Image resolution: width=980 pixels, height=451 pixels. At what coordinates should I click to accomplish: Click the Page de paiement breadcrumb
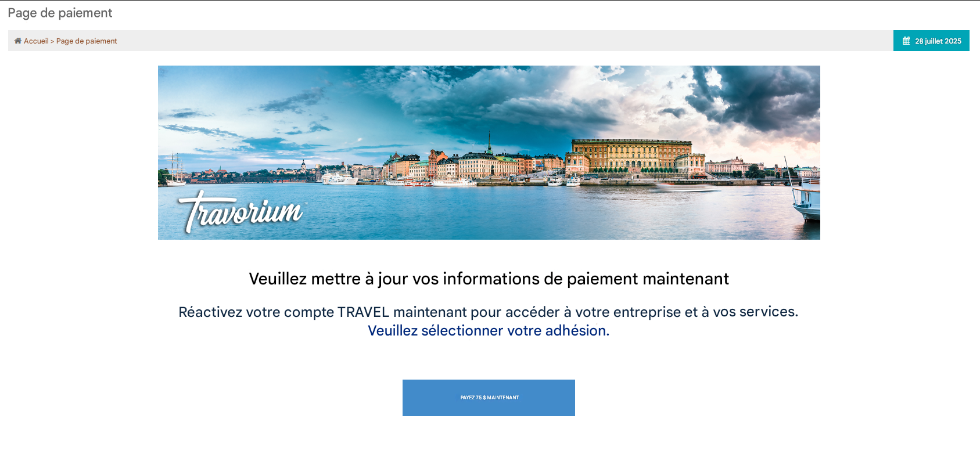click(87, 41)
